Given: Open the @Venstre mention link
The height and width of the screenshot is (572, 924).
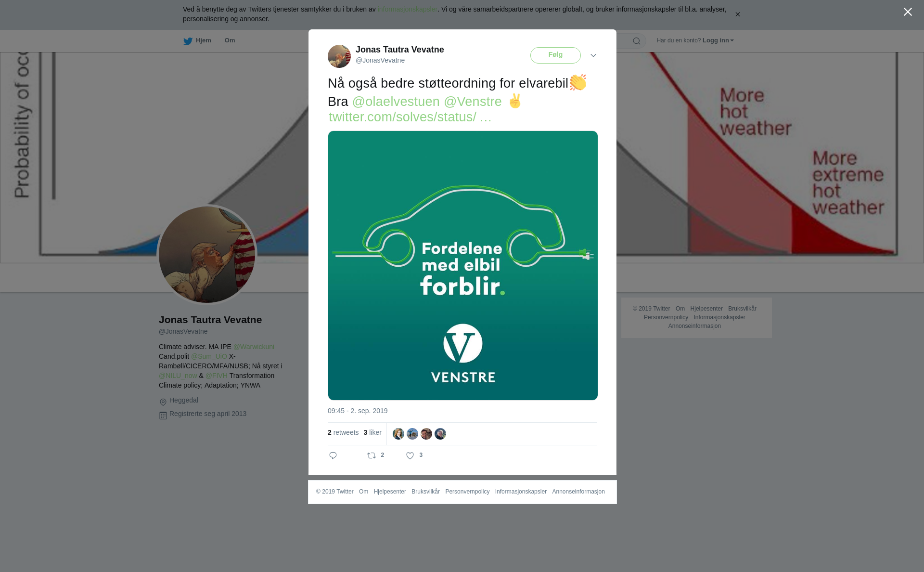Looking at the screenshot, I should point(473,102).
